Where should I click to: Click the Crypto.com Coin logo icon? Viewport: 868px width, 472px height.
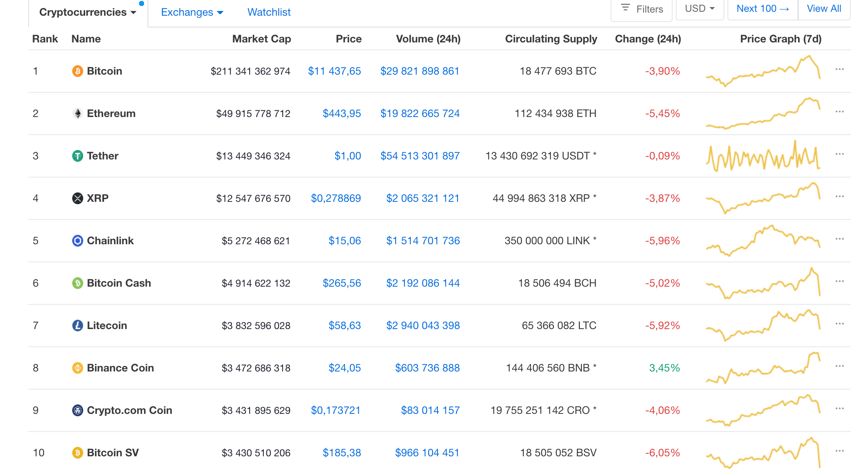point(77,410)
